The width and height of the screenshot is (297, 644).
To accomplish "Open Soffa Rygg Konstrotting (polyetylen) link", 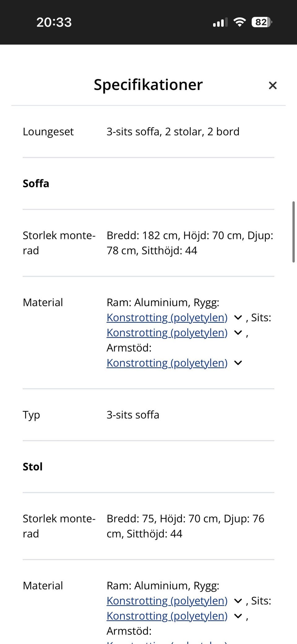I will tap(167, 318).
